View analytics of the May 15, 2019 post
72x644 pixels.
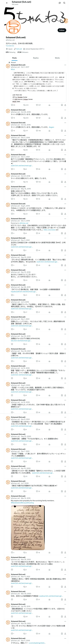point(49,199)
